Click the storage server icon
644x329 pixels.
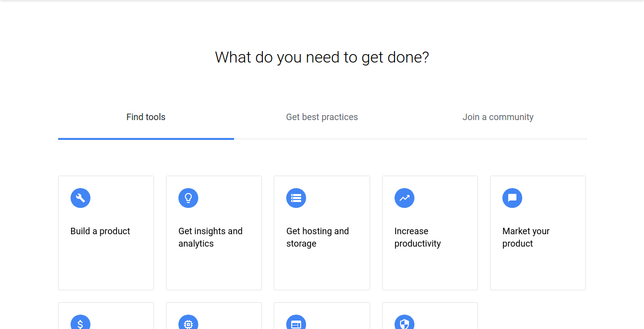[x=296, y=198]
